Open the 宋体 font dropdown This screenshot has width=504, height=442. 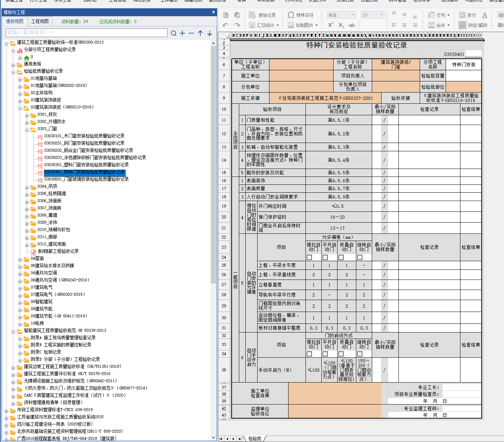pos(342,15)
